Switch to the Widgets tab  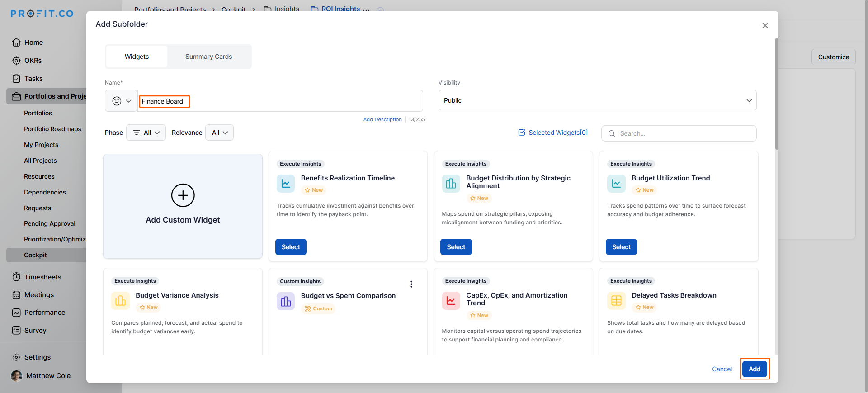(137, 57)
